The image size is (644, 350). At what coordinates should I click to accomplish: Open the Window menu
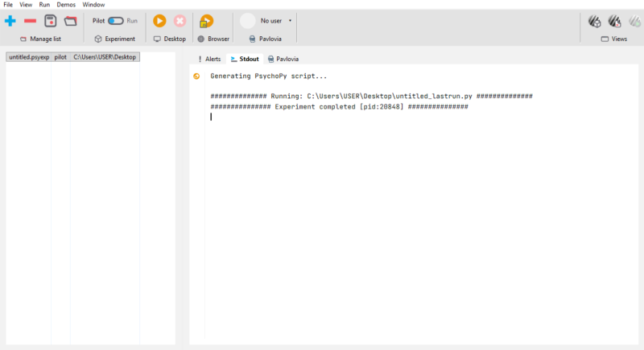coord(93,5)
